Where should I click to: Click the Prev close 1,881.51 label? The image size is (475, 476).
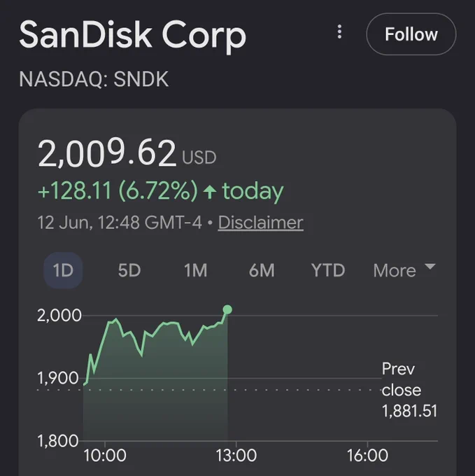click(409, 390)
